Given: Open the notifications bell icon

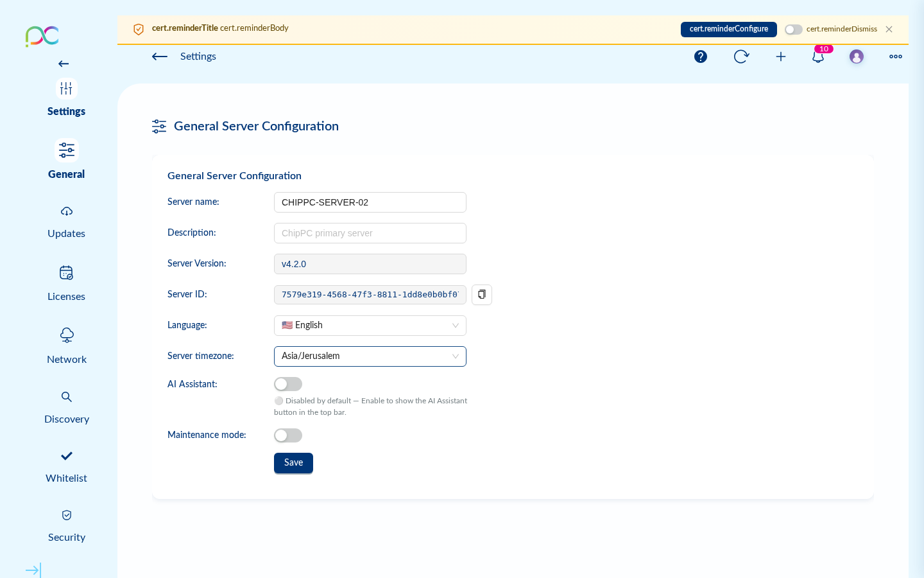Looking at the screenshot, I should coord(818,57).
